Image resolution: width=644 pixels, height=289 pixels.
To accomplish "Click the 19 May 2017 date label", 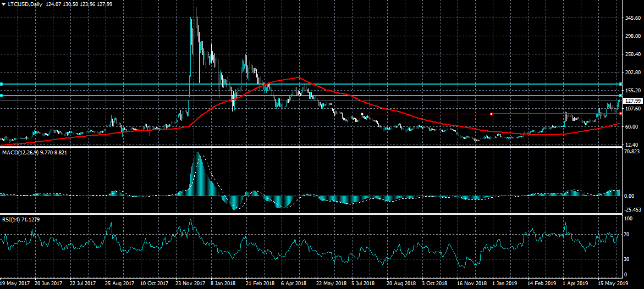I will (x=14, y=284).
